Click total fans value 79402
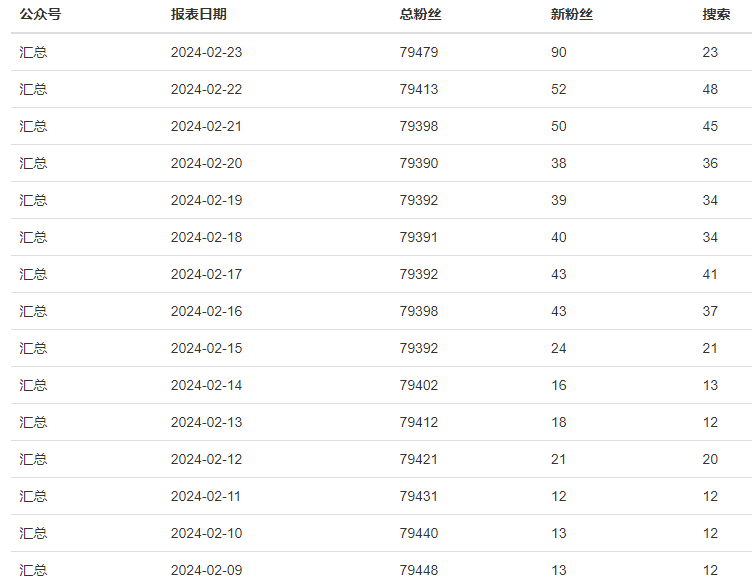 (419, 385)
